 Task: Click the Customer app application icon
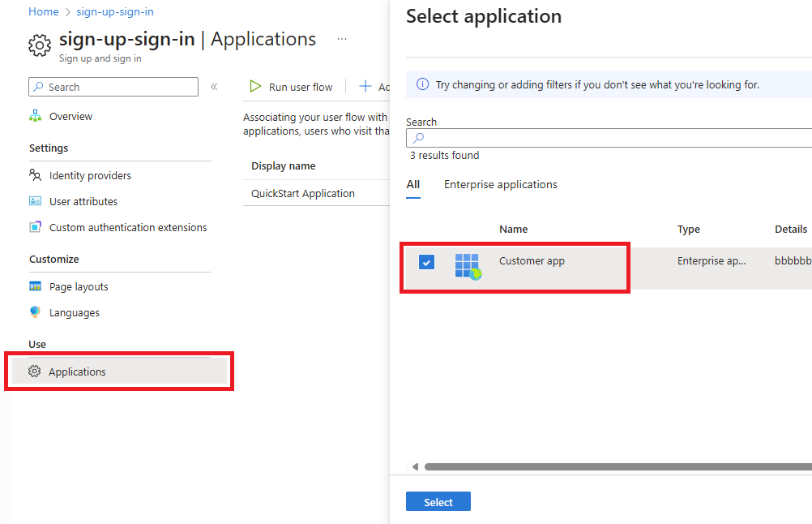click(x=468, y=264)
